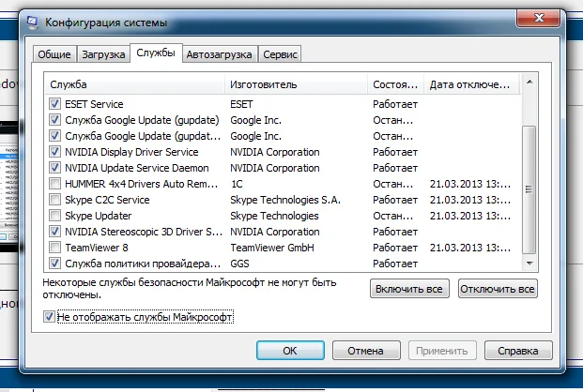Screen dimensions: 583x392
Task: Click the scrollbar down arrow
Action: (x=529, y=264)
